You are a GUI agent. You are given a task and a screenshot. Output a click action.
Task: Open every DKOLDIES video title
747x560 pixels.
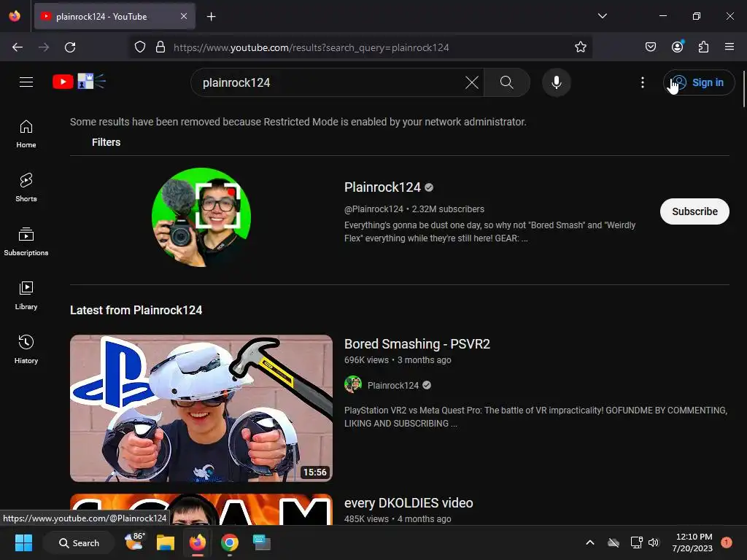pyautogui.click(x=409, y=503)
